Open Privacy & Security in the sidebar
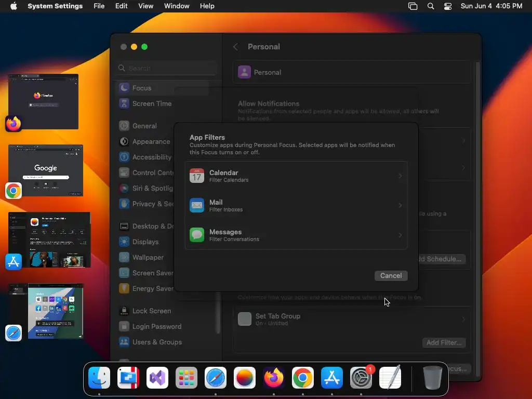The image size is (532, 399). click(x=145, y=204)
